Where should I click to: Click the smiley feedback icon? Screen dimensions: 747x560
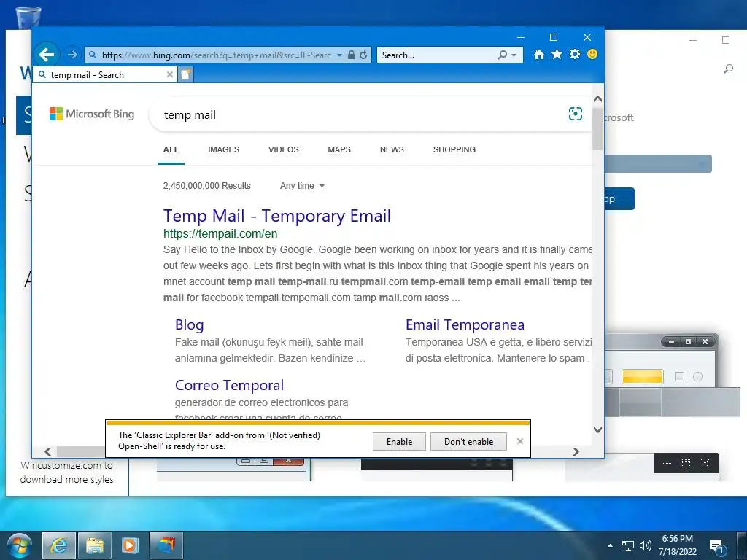[x=592, y=54]
